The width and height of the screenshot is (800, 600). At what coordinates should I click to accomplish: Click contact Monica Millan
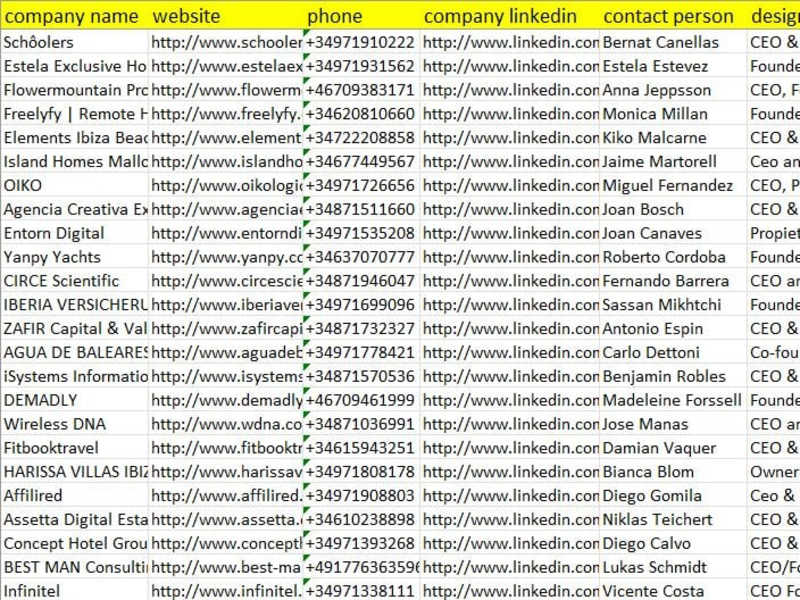tap(673, 114)
